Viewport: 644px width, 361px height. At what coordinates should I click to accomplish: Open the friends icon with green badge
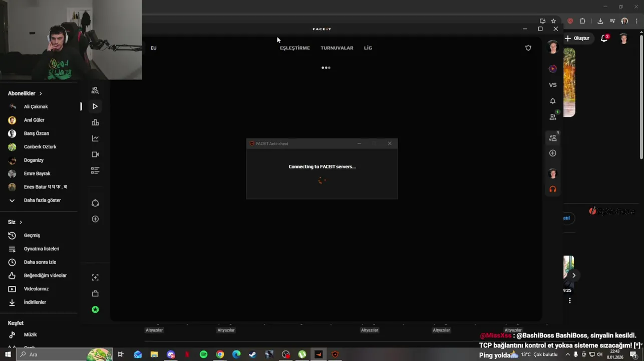(553, 116)
